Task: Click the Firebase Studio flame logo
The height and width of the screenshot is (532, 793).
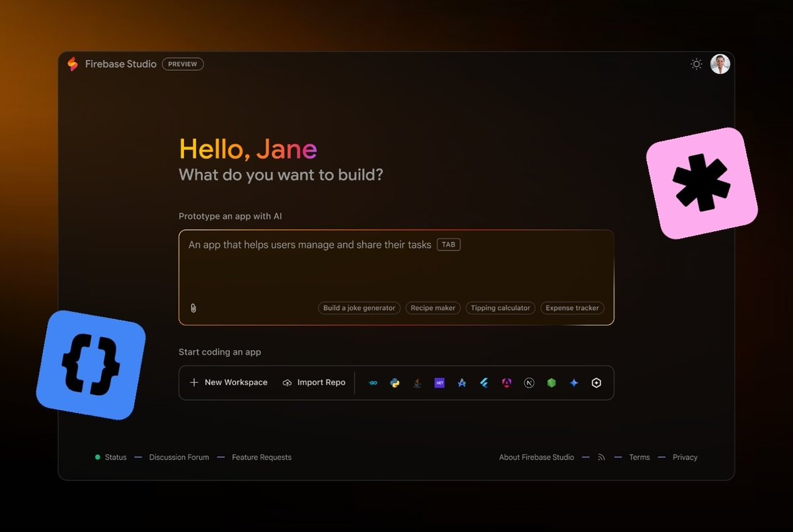Action: 73,64
